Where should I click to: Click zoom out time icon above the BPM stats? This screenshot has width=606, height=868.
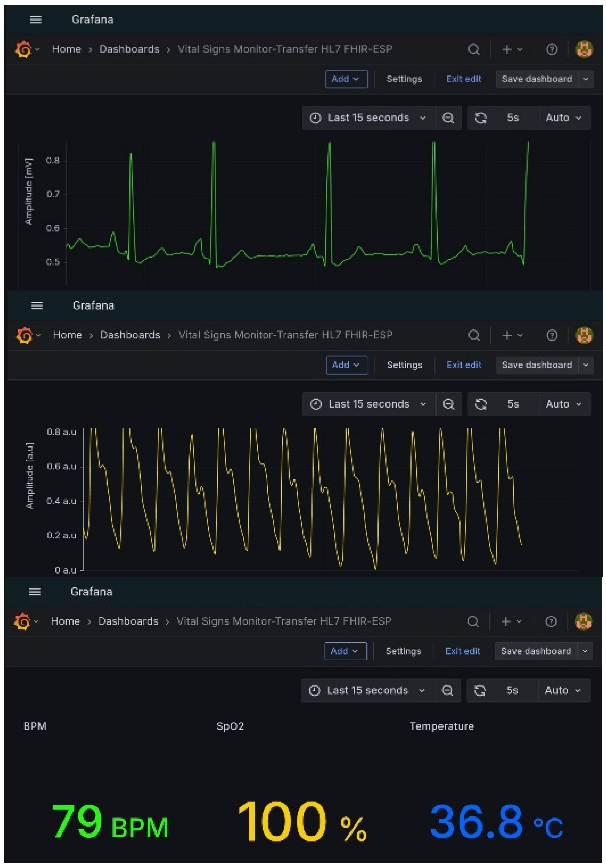click(447, 690)
